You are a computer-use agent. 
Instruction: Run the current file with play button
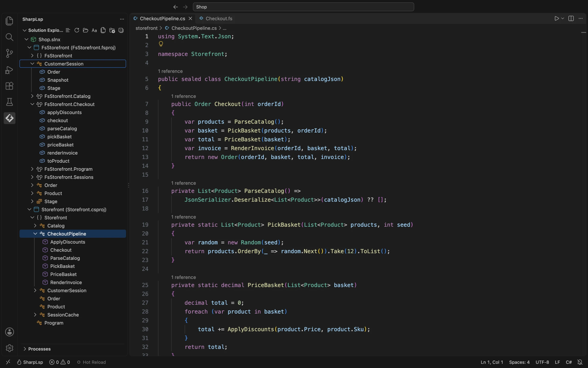tap(557, 19)
